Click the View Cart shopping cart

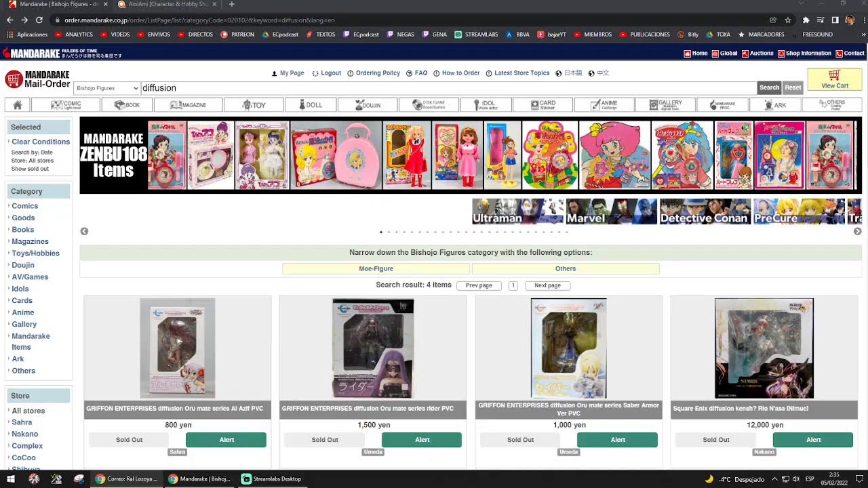[834, 79]
